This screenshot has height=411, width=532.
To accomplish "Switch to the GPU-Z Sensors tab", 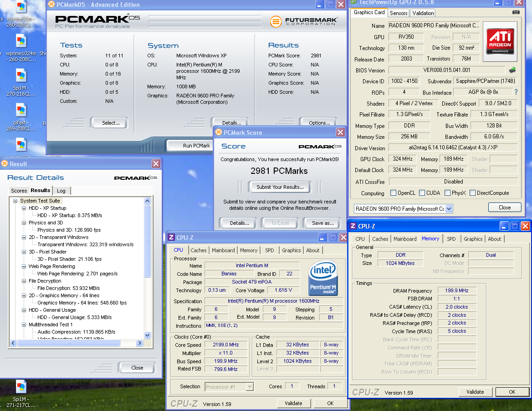I will pyautogui.click(x=399, y=13).
